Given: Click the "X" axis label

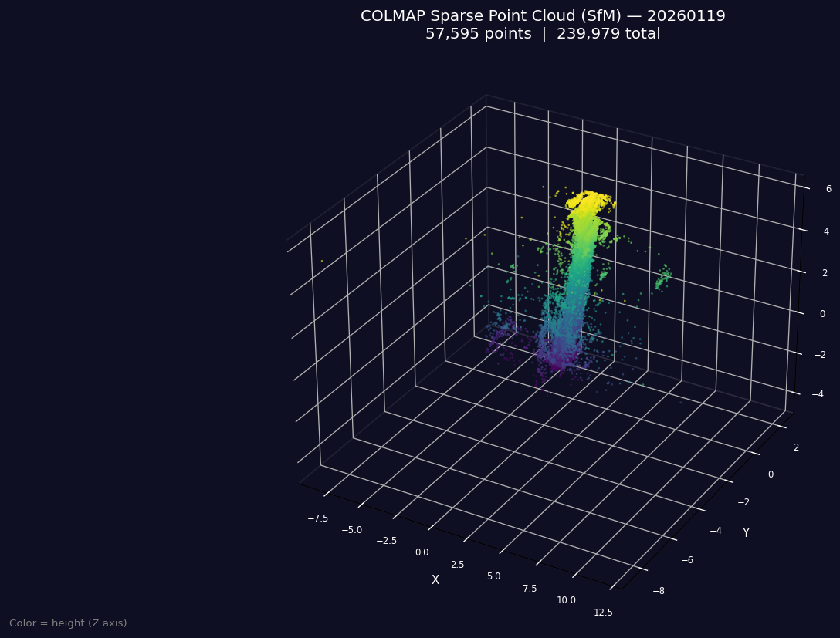Looking at the screenshot, I should [435, 579].
